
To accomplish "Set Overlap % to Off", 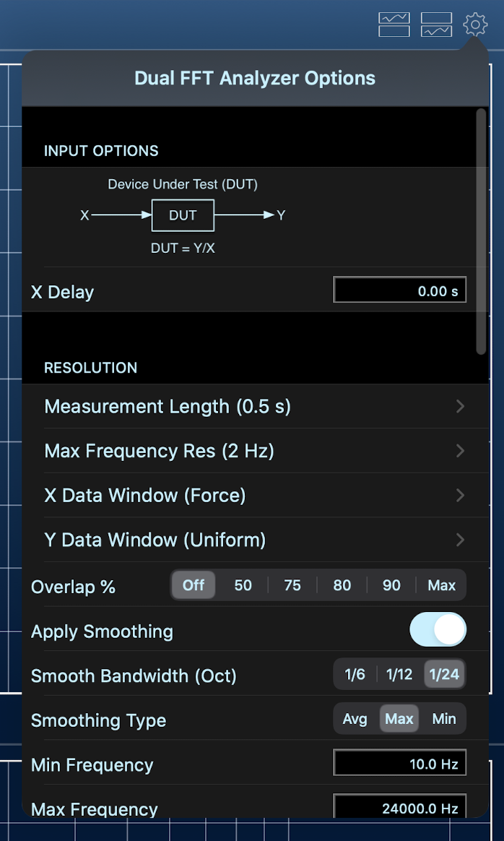I will 194,586.
